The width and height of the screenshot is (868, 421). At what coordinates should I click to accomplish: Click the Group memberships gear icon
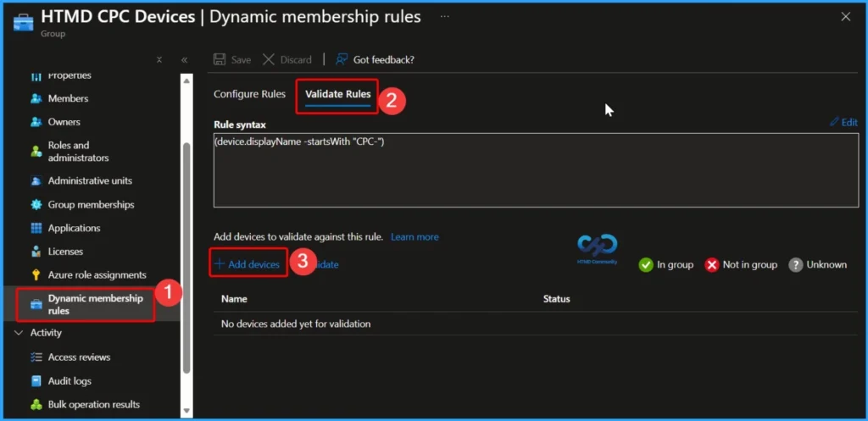click(36, 205)
